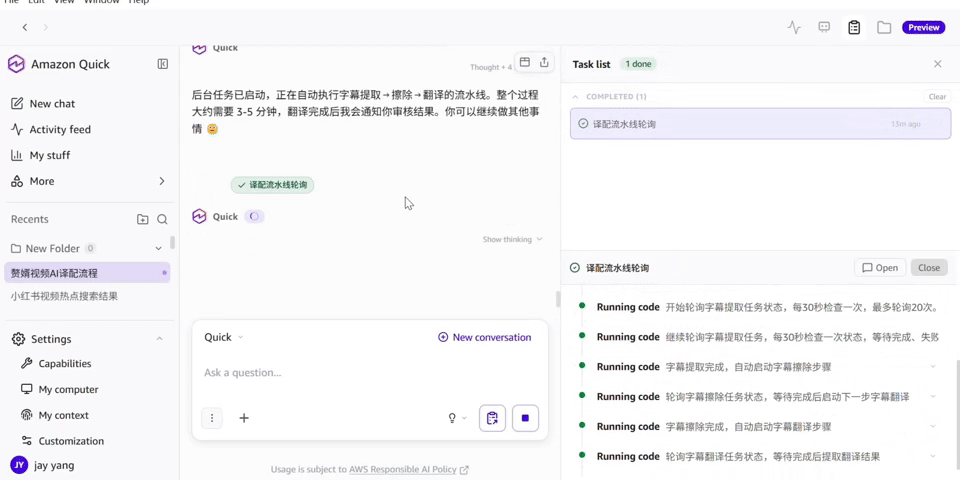
Task: Add an attachment with the plus icon
Action: 244,418
